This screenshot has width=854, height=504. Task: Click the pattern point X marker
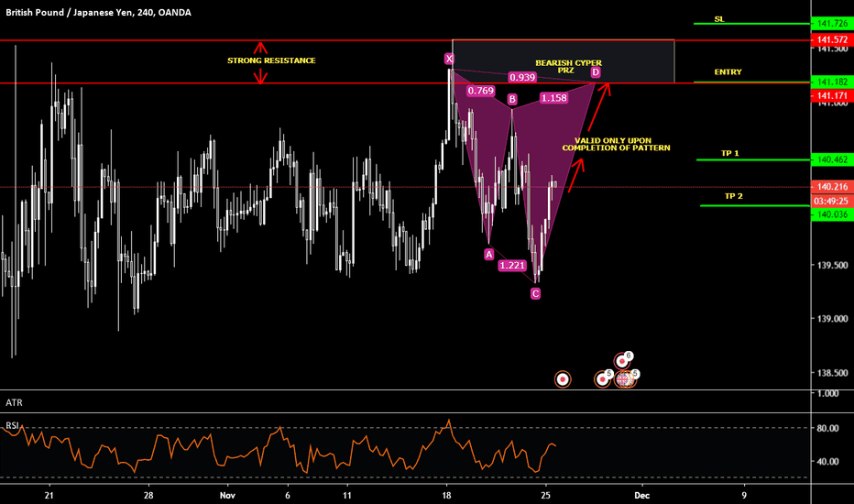tap(449, 59)
